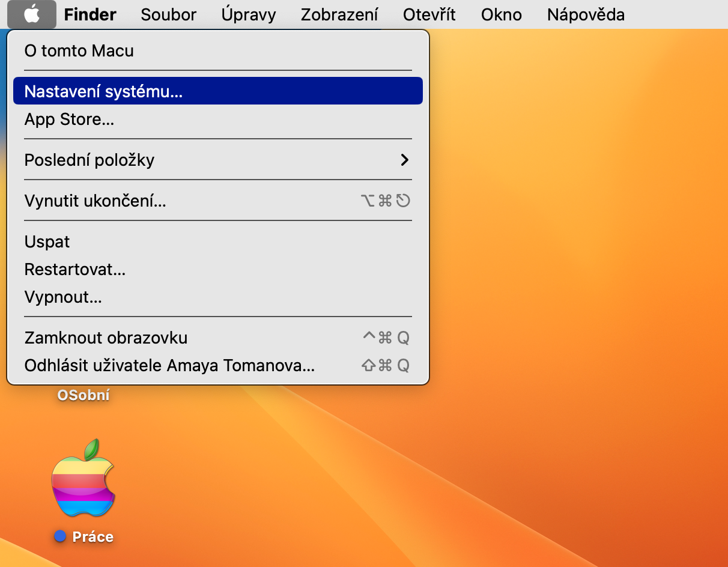
Task: Select Vynutit ukončení…
Action: [218, 201]
